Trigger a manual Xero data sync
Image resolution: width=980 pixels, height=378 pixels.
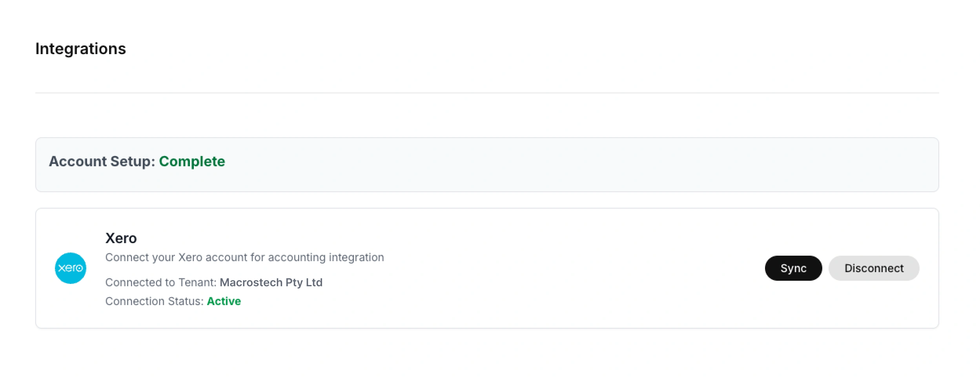pyautogui.click(x=793, y=268)
